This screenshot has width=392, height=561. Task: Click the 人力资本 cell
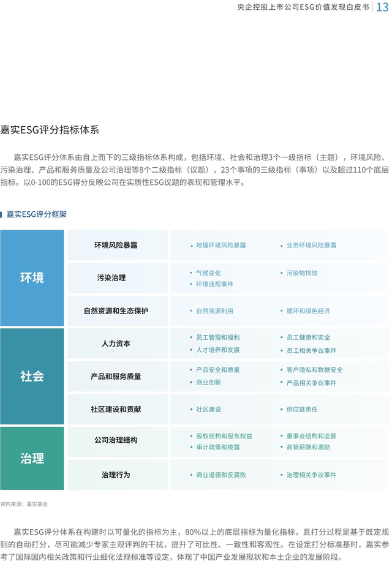coord(118,344)
